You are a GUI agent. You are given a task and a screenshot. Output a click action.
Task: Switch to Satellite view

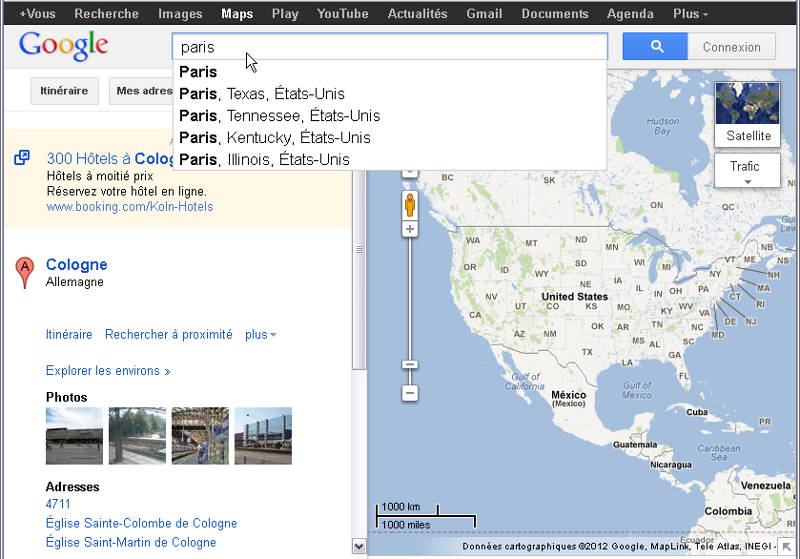pyautogui.click(x=747, y=114)
